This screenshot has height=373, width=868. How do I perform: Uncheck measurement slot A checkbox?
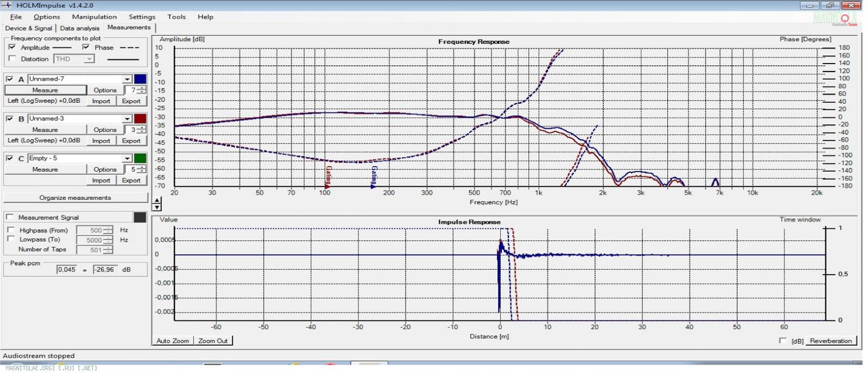point(10,79)
